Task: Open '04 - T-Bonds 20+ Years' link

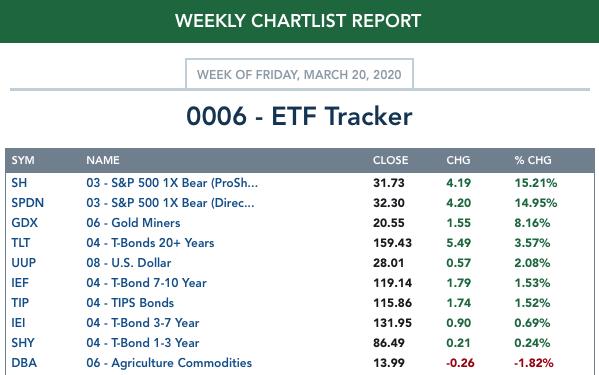Action: 150,243
